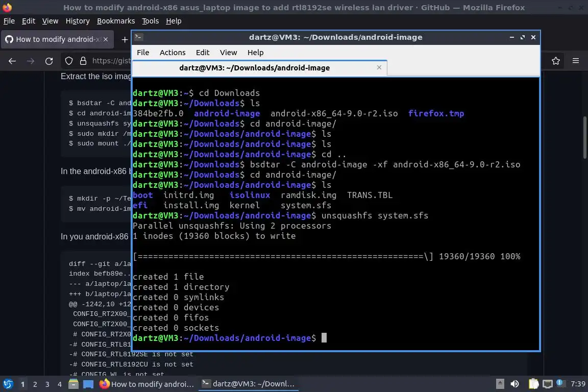
Task: Click the Firefox back arrow button
Action: click(x=12, y=61)
